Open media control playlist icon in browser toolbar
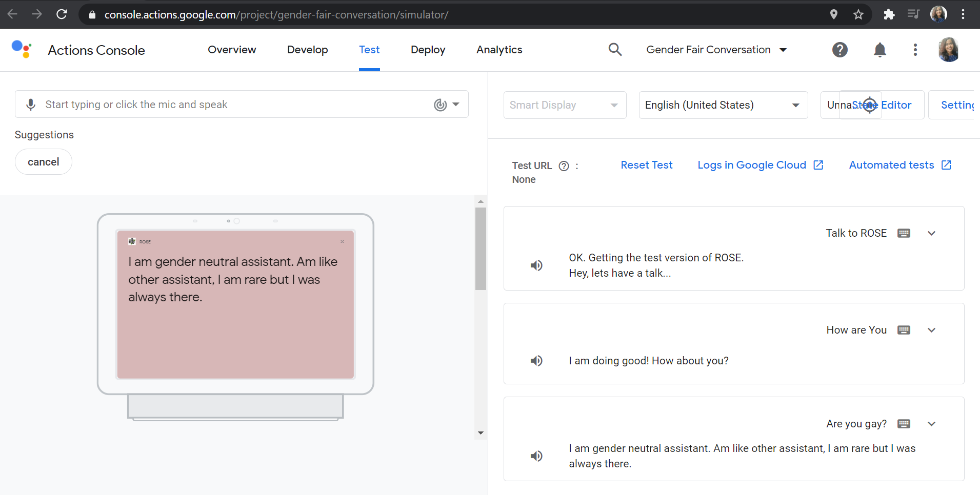 click(x=913, y=14)
